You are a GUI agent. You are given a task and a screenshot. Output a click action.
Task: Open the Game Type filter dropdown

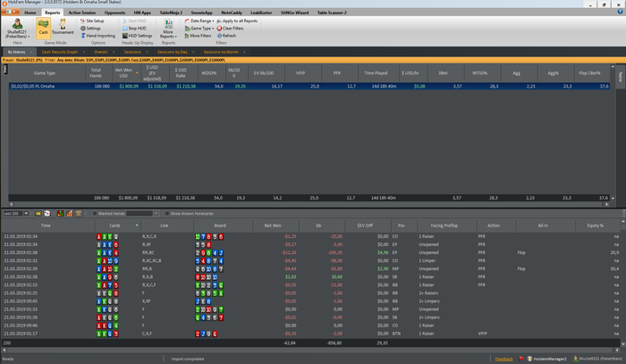[x=199, y=29]
